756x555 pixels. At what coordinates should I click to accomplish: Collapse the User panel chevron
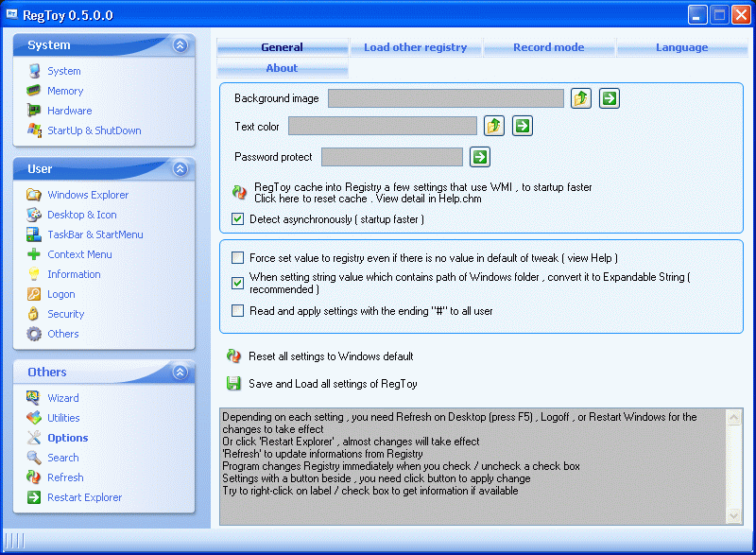[180, 168]
